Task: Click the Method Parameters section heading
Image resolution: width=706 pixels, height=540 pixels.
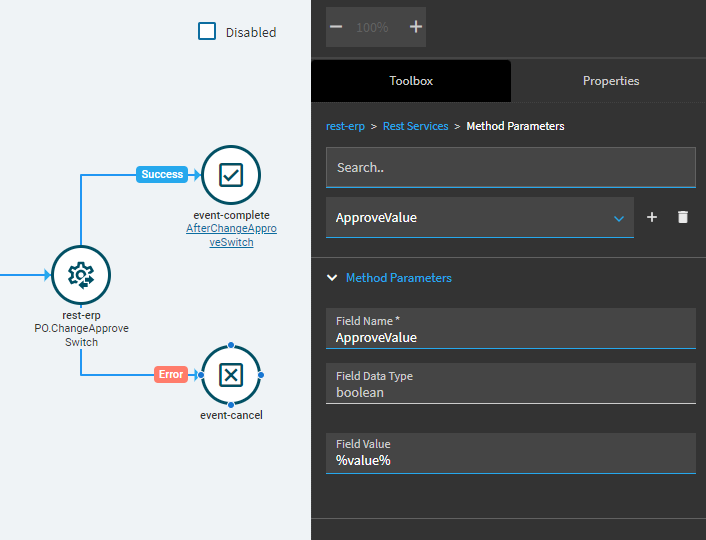Action: click(398, 278)
